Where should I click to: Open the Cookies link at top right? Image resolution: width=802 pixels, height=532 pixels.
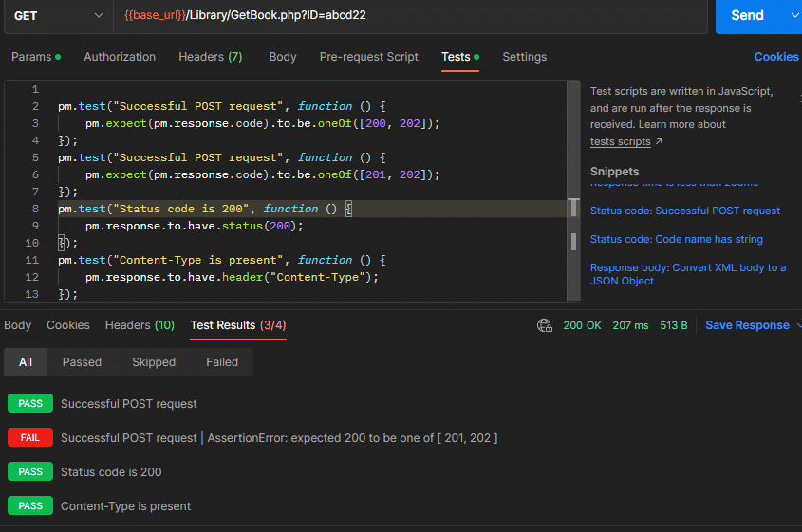tap(776, 57)
